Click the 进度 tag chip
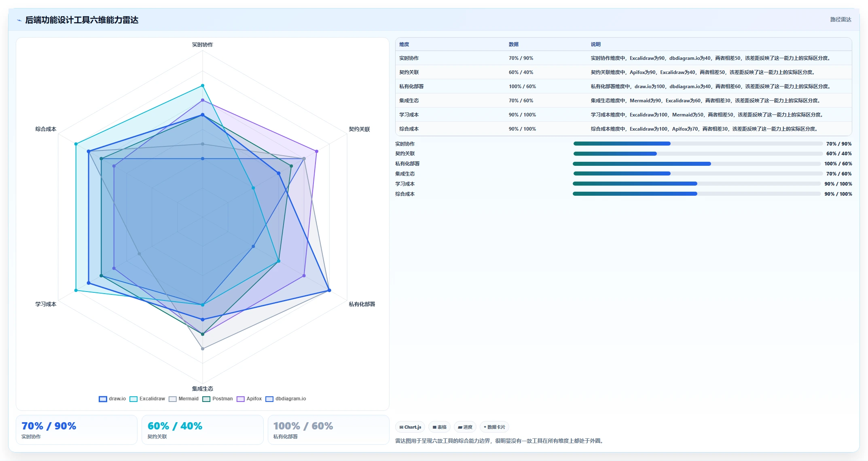Viewport: 868px width, 461px height. tap(465, 427)
